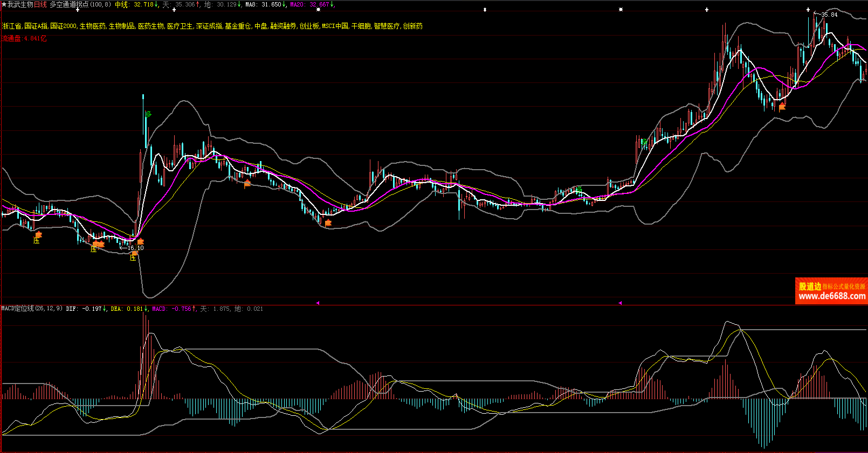Click the plus marker left of the 35.84 label

pos(808,10)
